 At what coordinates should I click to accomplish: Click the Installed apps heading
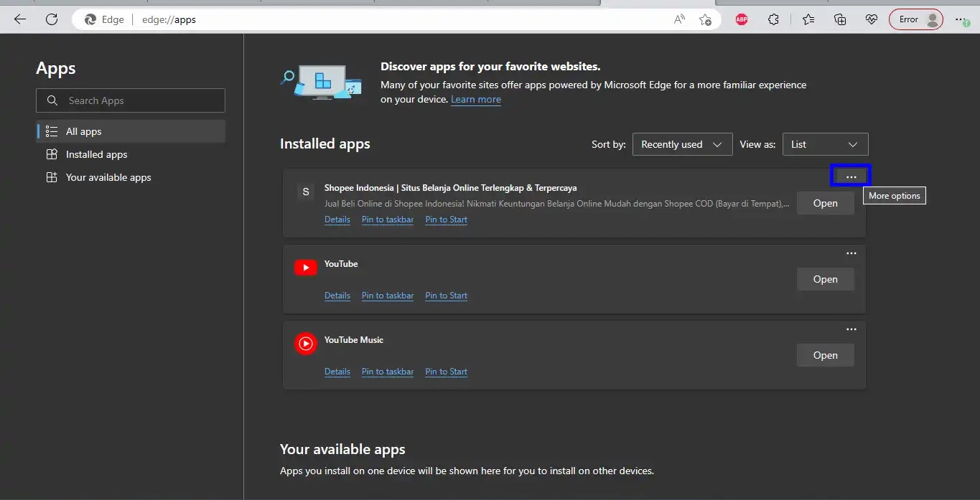[325, 143]
